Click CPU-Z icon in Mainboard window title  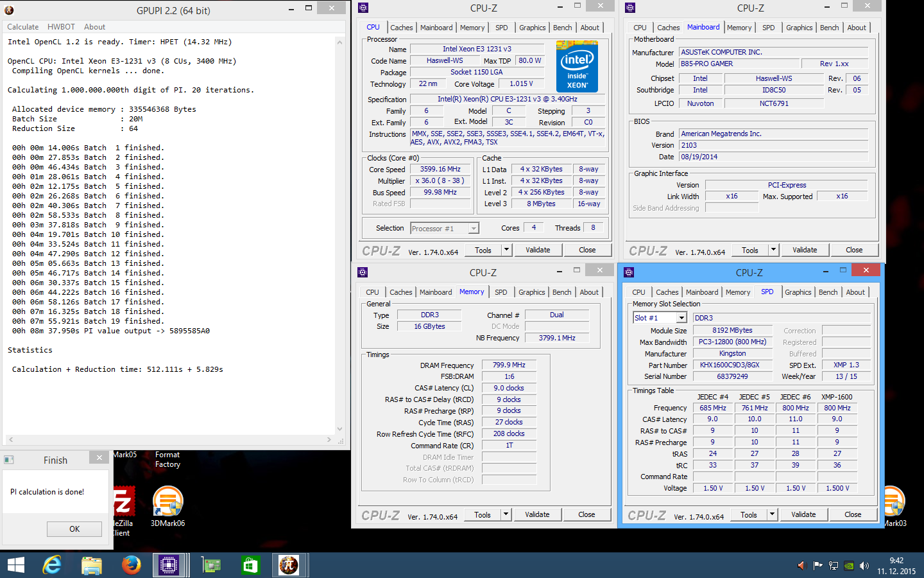click(630, 8)
